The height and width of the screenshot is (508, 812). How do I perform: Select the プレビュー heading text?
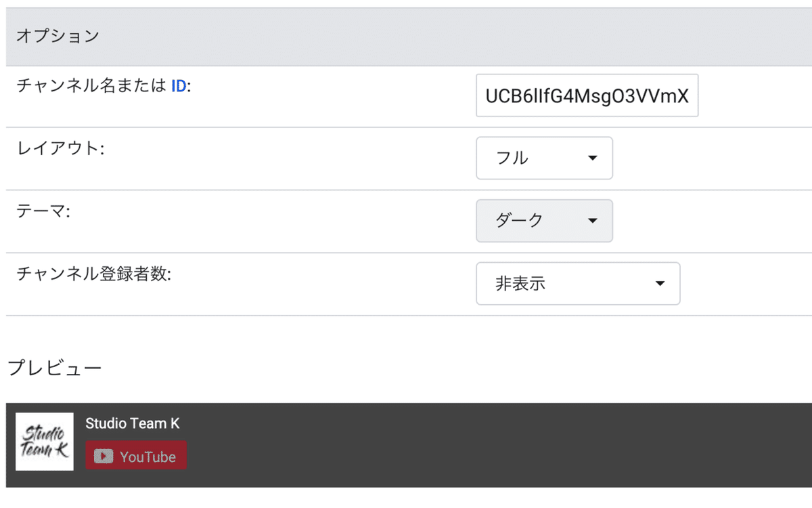(55, 368)
